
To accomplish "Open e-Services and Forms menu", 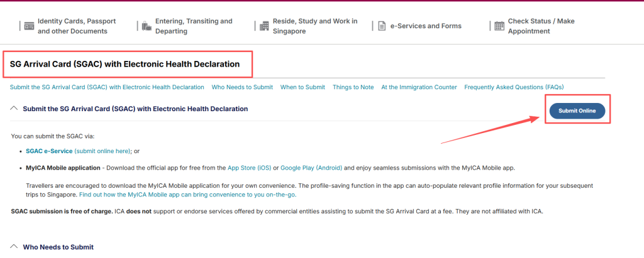I will [x=426, y=26].
